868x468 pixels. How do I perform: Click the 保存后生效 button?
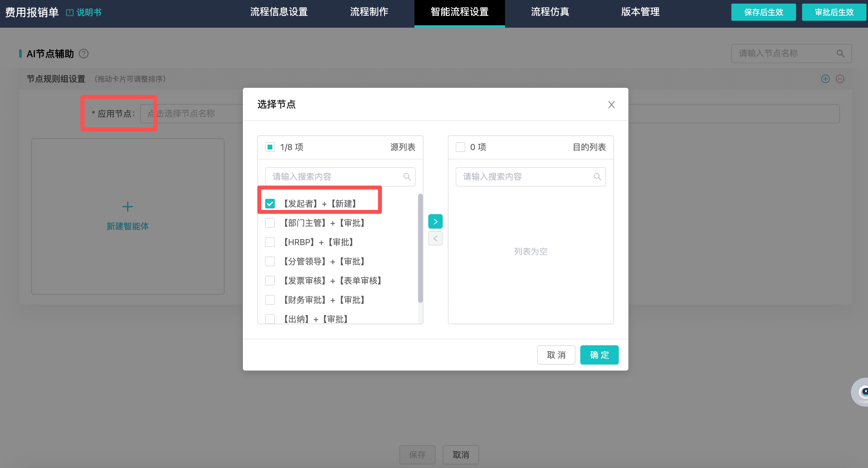pos(763,12)
